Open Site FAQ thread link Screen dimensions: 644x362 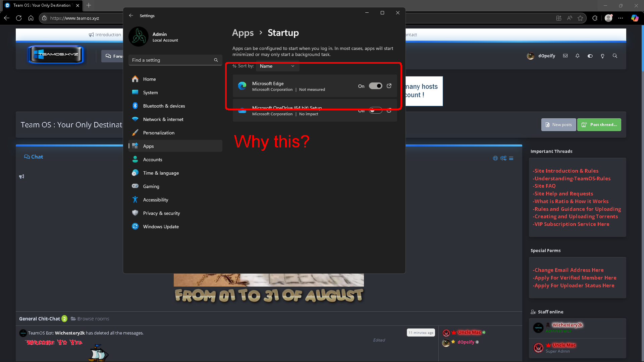pos(544,186)
